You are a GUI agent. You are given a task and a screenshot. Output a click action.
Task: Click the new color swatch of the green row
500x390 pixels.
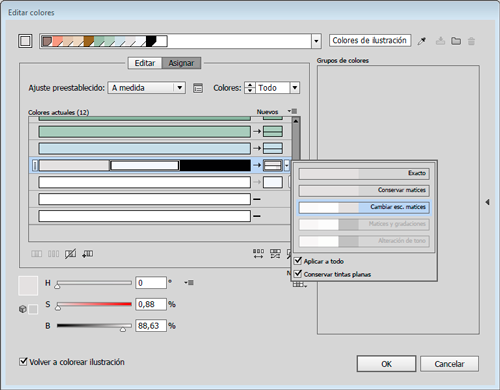pos(273,132)
